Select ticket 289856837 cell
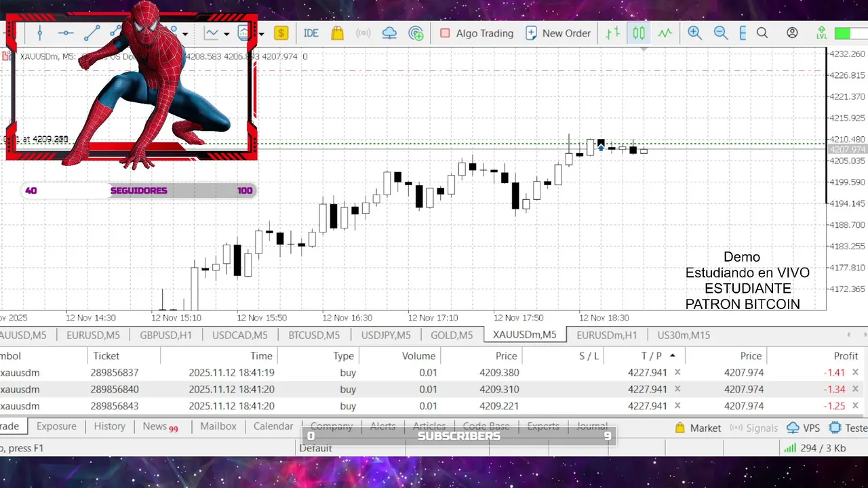Image resolution: width=868 pixels, height=488 pixels. click(x=115, y=373)
